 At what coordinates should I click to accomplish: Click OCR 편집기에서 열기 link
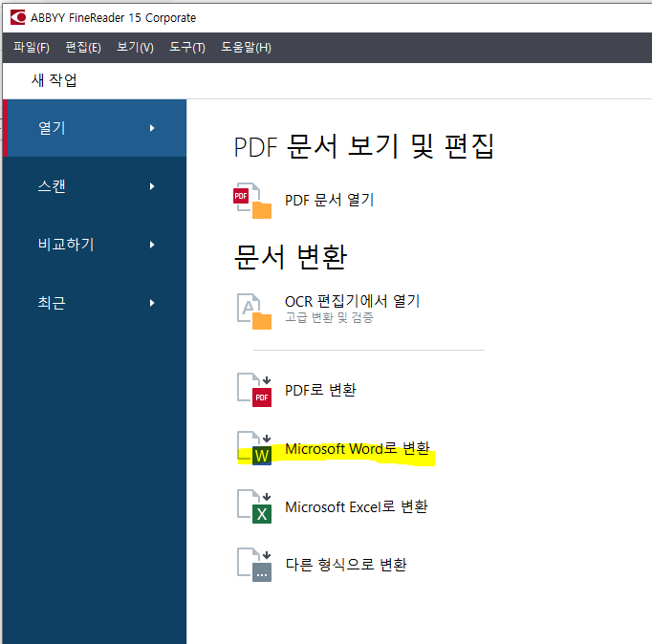pos(352,301)
